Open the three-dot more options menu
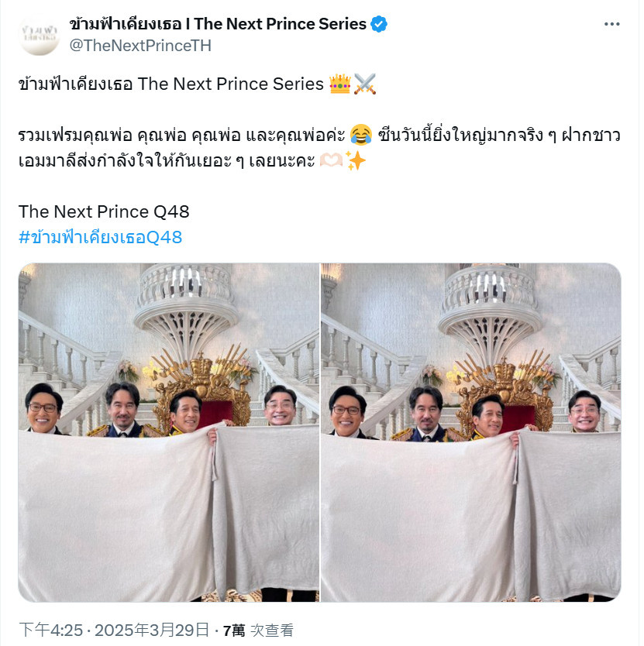The width and height of the screenshot is (644, 646). point(611,24)
